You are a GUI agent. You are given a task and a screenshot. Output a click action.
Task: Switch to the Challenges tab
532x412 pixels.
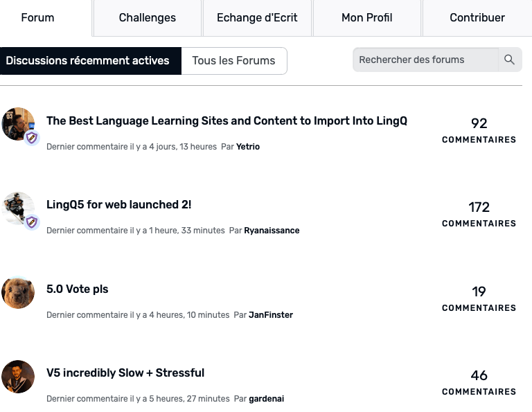click(147, 18)
